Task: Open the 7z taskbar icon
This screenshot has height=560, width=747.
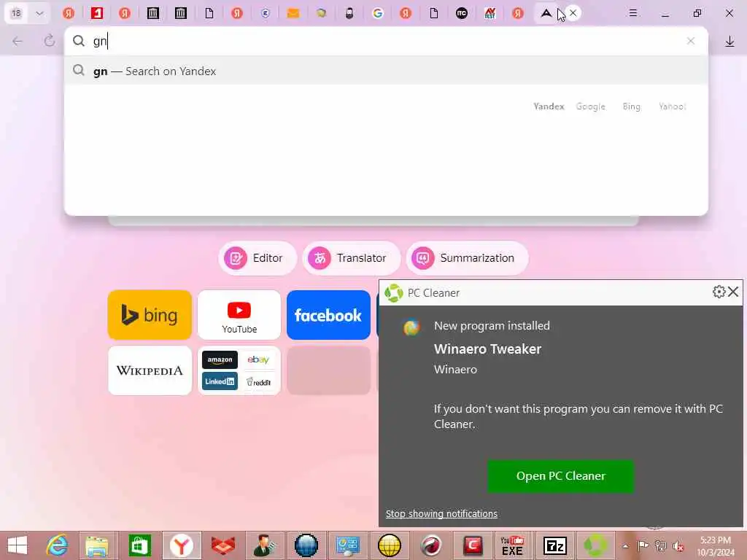Action: point(554,545)
